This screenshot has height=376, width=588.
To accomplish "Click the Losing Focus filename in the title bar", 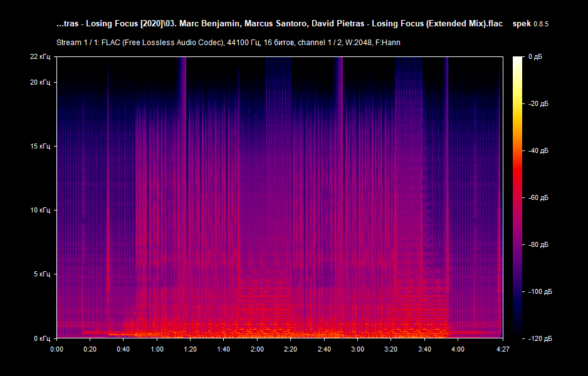I will point(280,23).
